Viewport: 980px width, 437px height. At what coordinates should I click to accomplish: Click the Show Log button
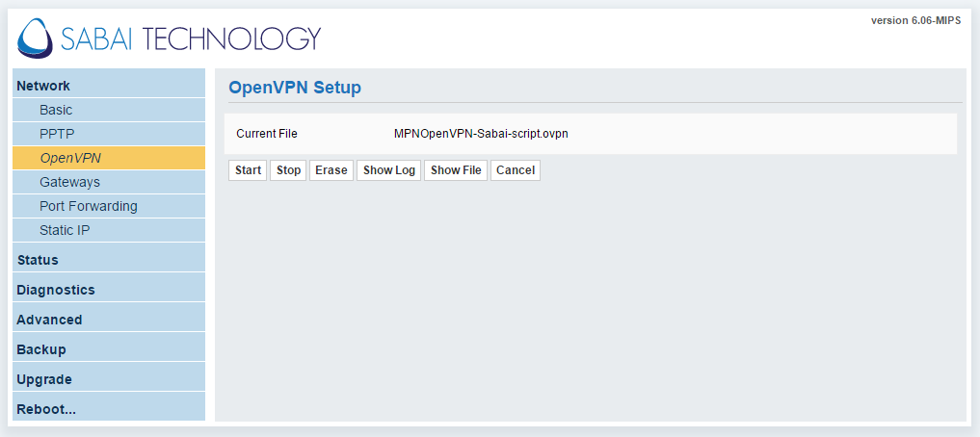(x=389, y=170)
